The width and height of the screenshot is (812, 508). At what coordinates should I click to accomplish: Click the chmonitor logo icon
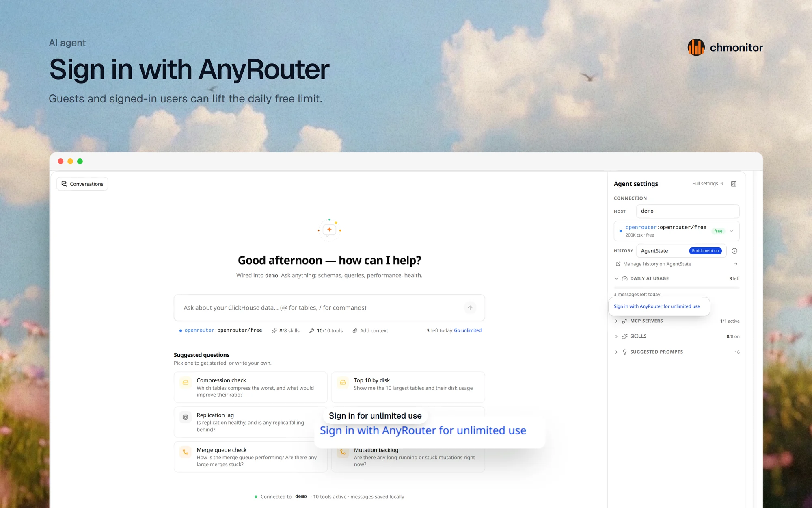696,48
